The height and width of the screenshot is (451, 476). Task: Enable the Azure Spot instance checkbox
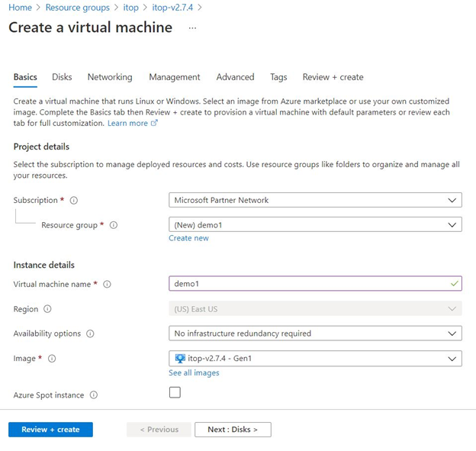click(x=175, y=392)
